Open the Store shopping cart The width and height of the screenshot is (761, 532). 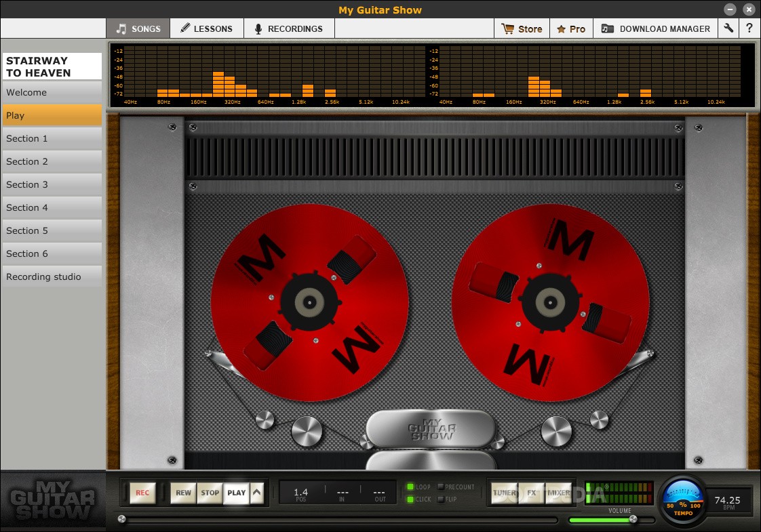522,28
